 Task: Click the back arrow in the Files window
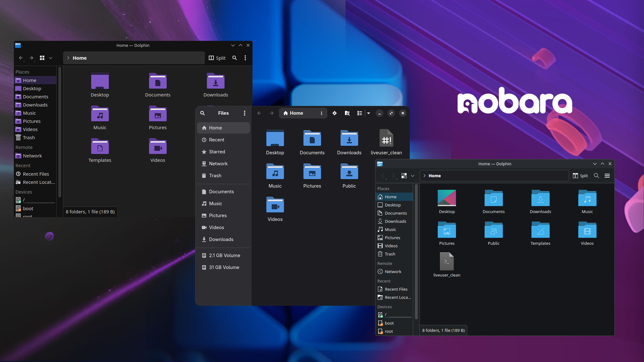pos(259,113)
